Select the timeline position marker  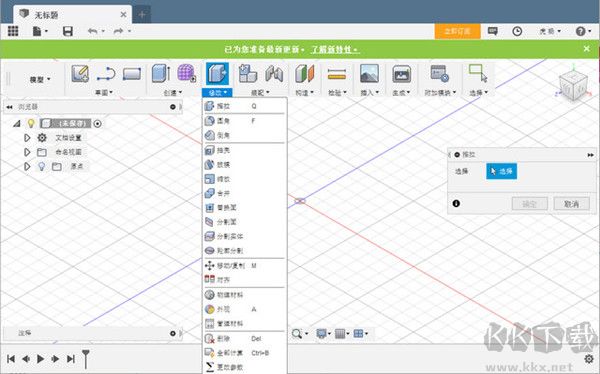pos(86,359)
